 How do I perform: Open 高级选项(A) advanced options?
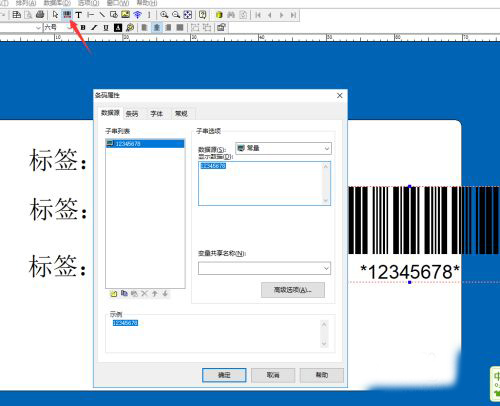[x=293, y=290]
